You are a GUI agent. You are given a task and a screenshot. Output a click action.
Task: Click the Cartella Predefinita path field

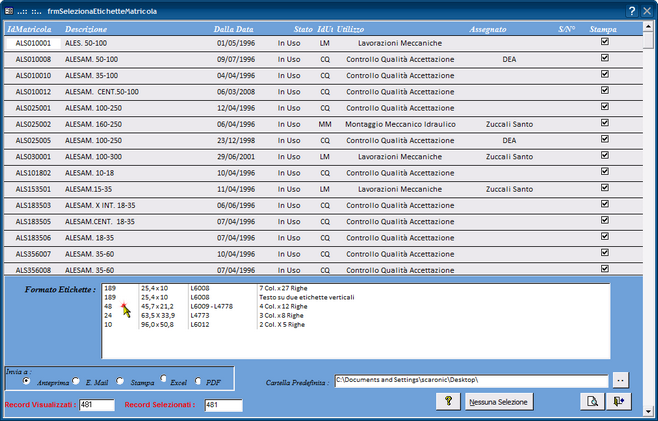click(471, 380)
